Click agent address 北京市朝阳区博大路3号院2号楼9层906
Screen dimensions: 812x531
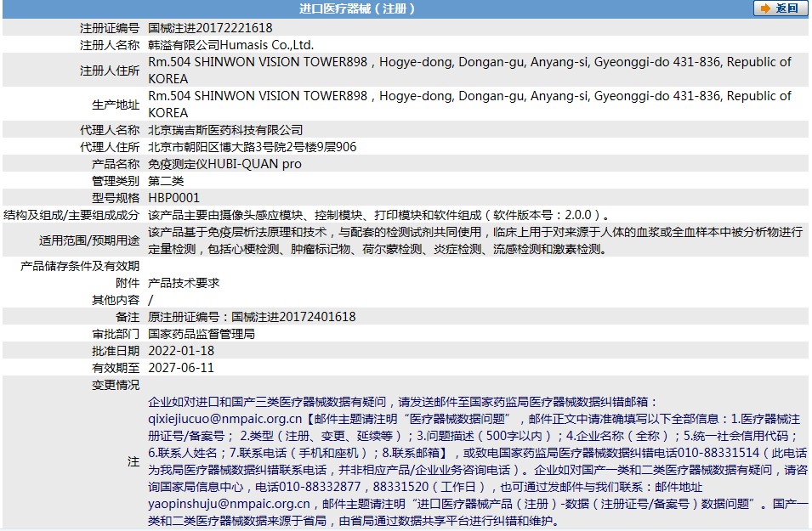[253, 147]
